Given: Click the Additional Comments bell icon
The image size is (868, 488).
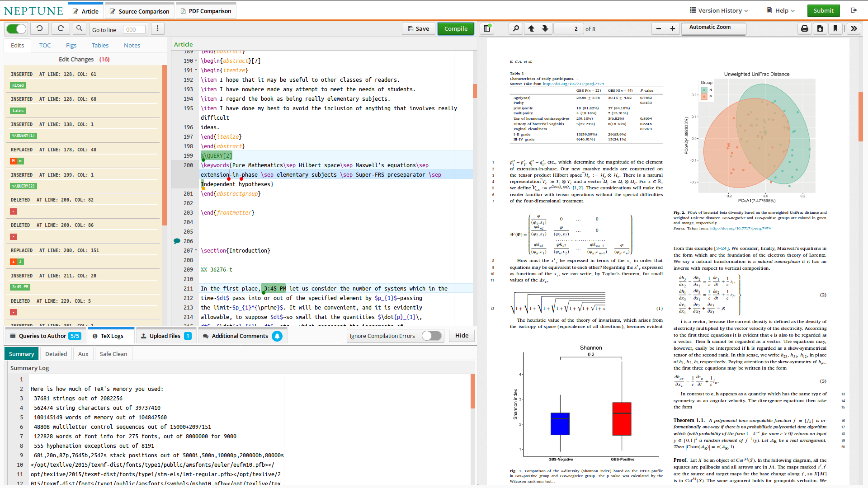Looking at the screenshot, I should pyautogui.click(x=277, y=336).
